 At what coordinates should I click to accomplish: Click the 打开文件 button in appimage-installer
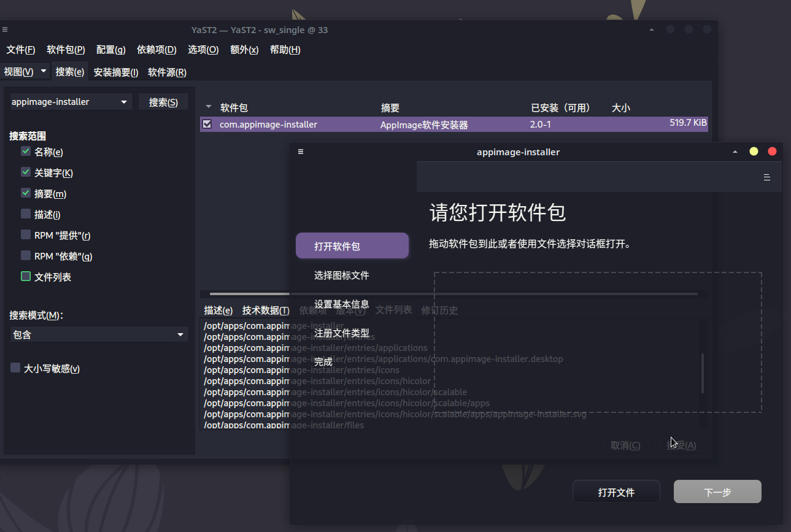pyautogui.click(x=616, y=492)
